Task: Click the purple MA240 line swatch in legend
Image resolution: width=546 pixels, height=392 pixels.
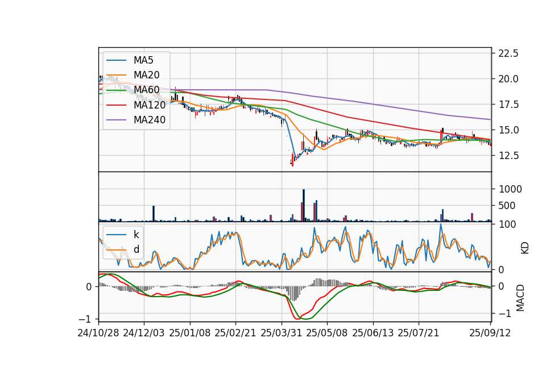Action: tap(116, 120)
